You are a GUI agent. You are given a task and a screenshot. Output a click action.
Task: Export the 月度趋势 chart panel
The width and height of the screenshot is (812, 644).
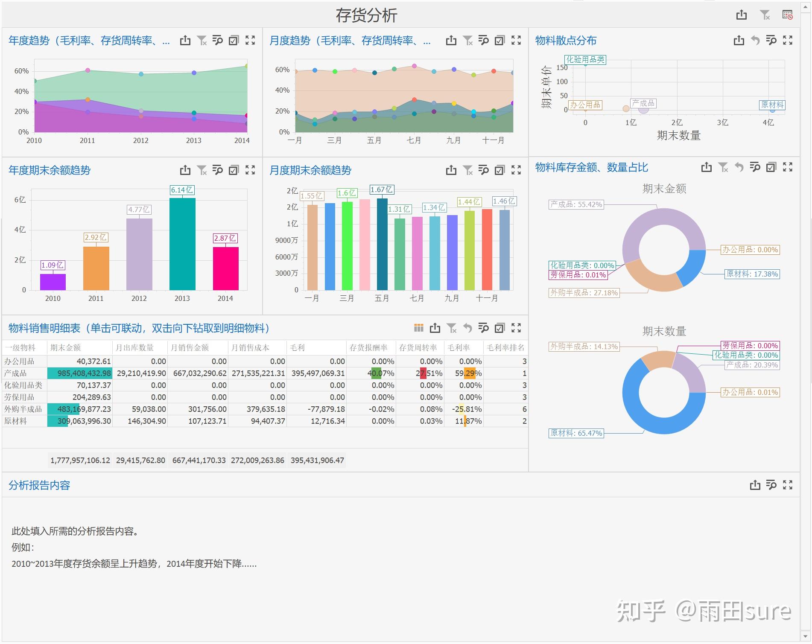click(x=451, y=41)
